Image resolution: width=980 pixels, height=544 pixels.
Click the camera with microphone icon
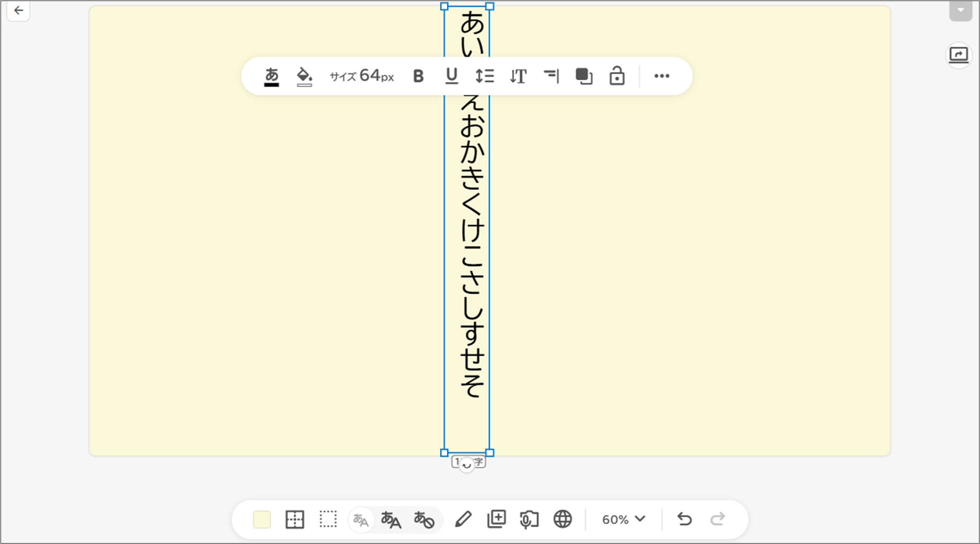[529, 519]
